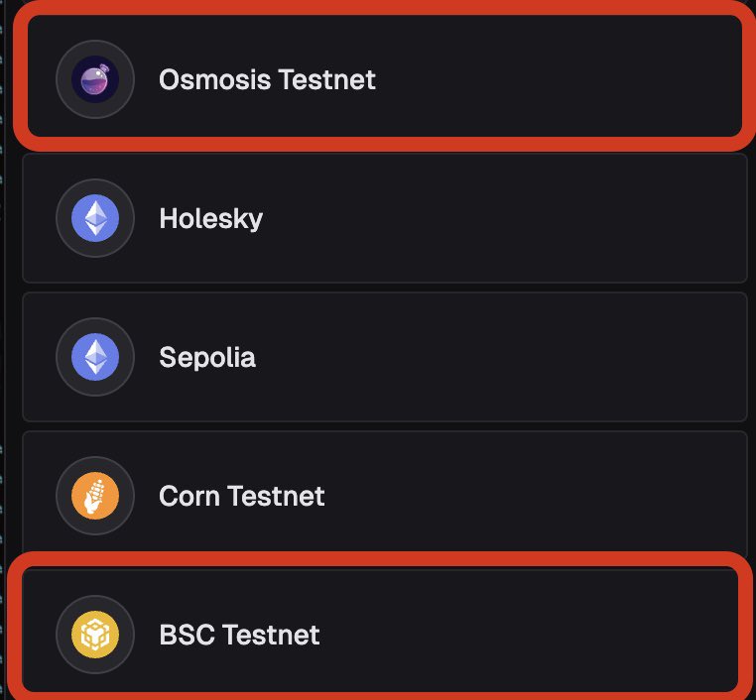This screenshot has height=700, width=756.
Task: Choose the BSC Testnet row card
Action: pyautogui.click(x=381, y=630)
